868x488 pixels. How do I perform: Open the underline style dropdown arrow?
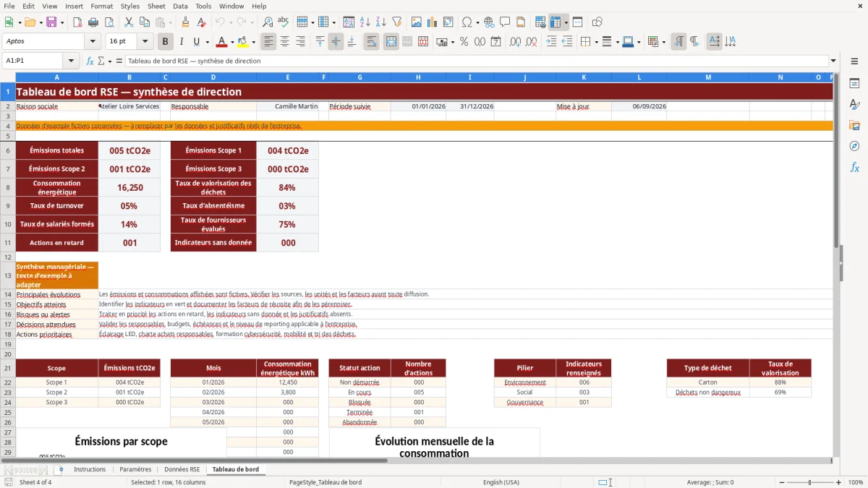[x=207, y=42]
